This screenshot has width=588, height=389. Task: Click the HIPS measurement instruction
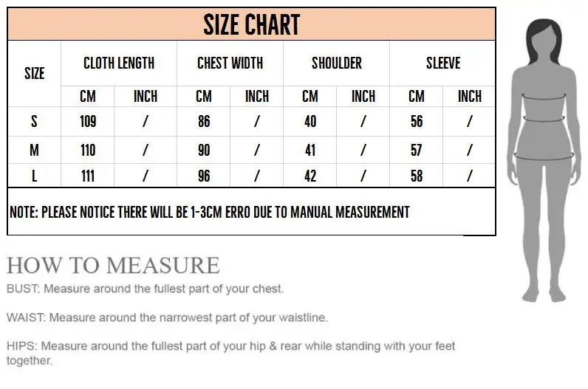[x=230, y=353]
